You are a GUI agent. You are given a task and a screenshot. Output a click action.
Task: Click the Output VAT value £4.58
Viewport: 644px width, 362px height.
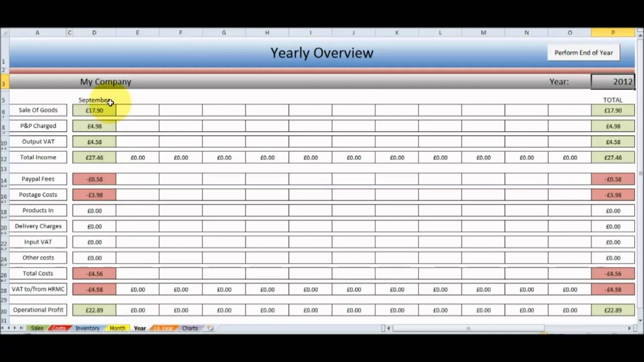pos(94,141)
